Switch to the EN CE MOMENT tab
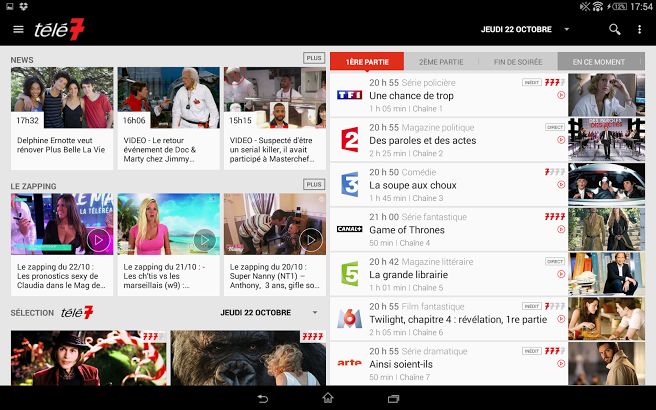656x410 pixels. coord(599,62)
